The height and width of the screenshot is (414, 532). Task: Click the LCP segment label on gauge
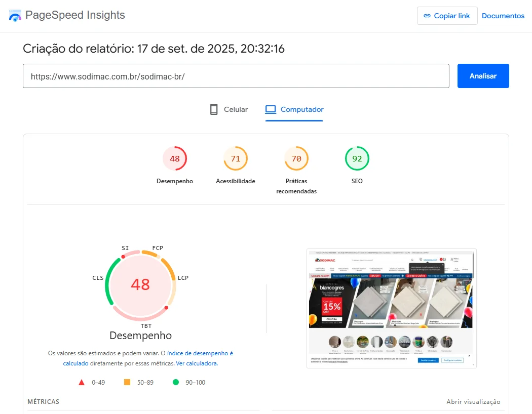click(x=183, y=278)
